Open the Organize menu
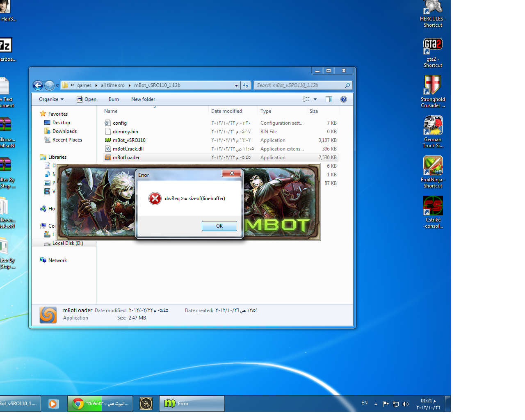The height and width of the screenshot is (420, 525). 51,99
